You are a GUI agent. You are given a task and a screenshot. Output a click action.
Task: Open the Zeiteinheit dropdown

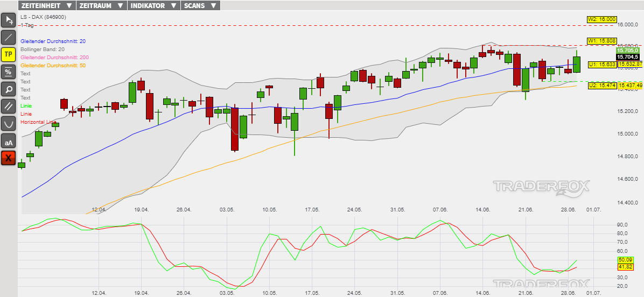coord(46,5)
